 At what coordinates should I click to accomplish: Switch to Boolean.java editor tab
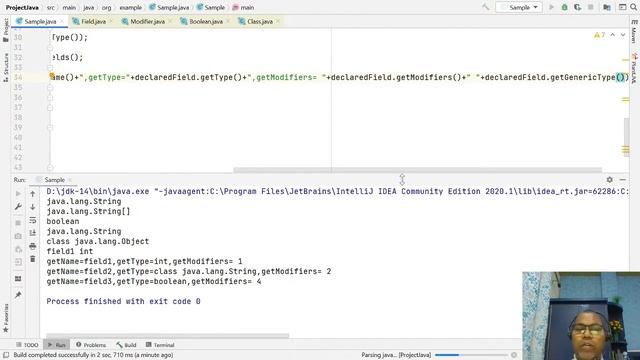(205, 21)
